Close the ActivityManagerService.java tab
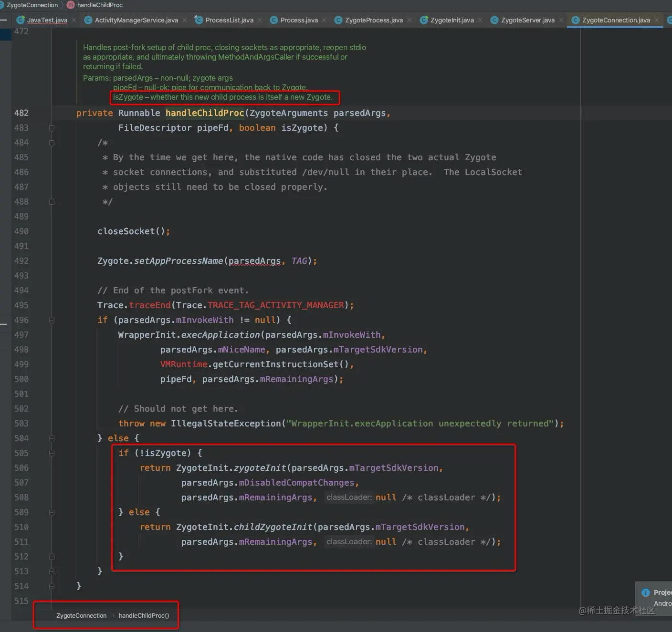This screenshot has height=632, width=672. coord(185,20)
